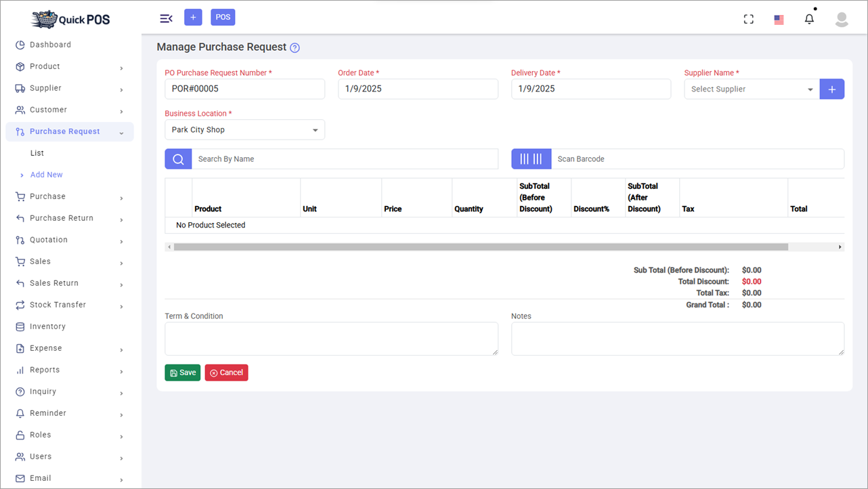Enter fullscreen mode
Viewport: 868px width, 489px height.
[x=748, y=19]
